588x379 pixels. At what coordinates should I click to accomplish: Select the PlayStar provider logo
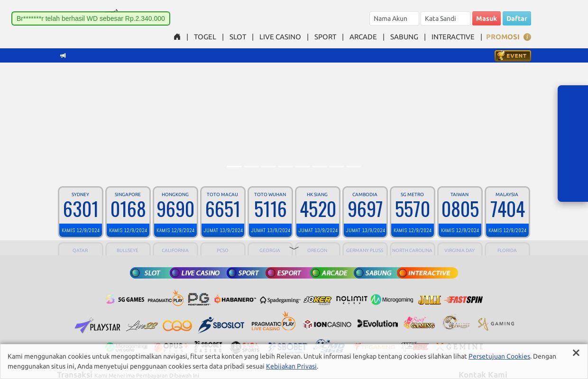tap(97, 325)
